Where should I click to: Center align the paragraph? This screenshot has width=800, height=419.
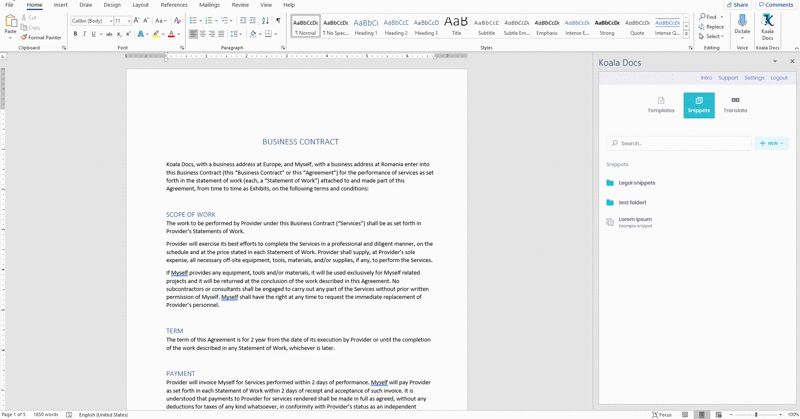click(203, 34)
